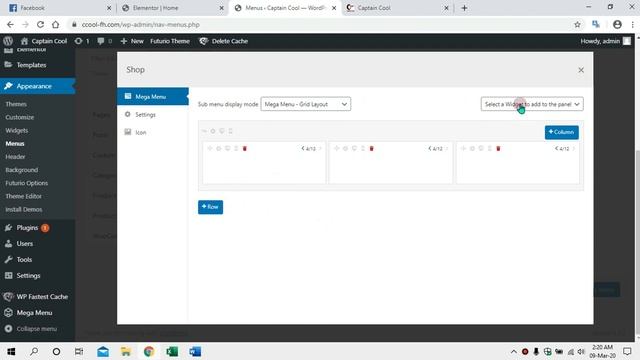Image resolution: width=640 pixels, height=360 pixels.
Task: Open Customize under Appearance
Action: (20, 117)
